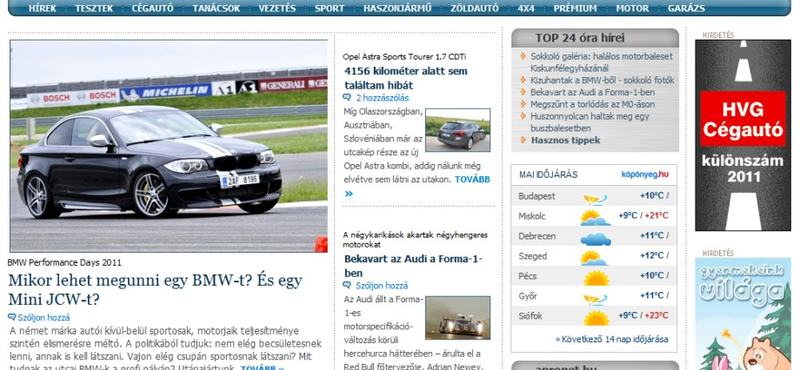
Task: Open the TANÁCSOK menu item
Action: pos(216,8)
